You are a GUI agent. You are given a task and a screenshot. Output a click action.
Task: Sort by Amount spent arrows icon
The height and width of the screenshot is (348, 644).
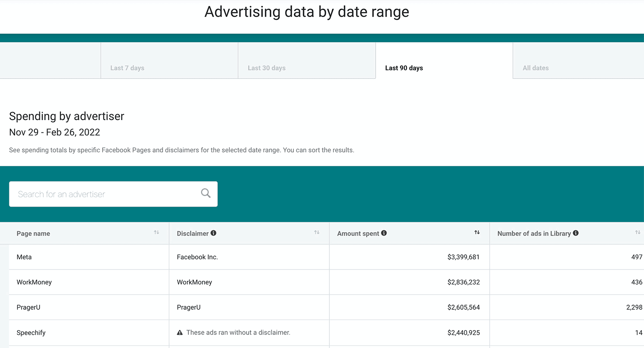coord(477,233)
